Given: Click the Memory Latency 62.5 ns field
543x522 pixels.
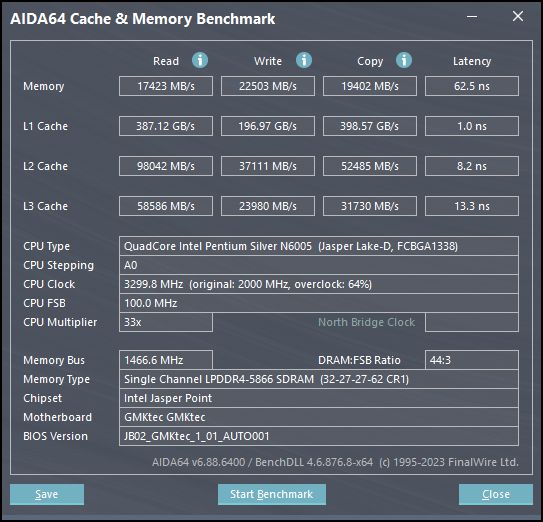Looking at the screenshot, I should pos(472,86).
